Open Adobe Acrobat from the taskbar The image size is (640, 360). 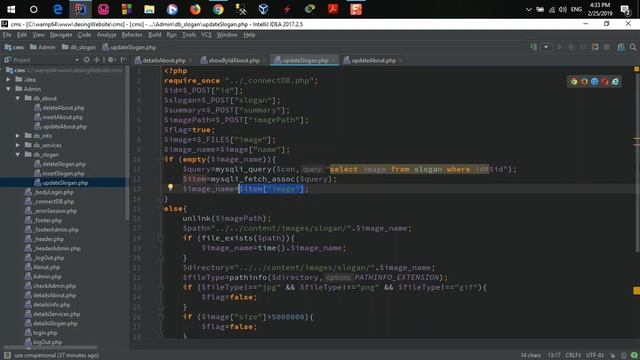click(333, 9)
